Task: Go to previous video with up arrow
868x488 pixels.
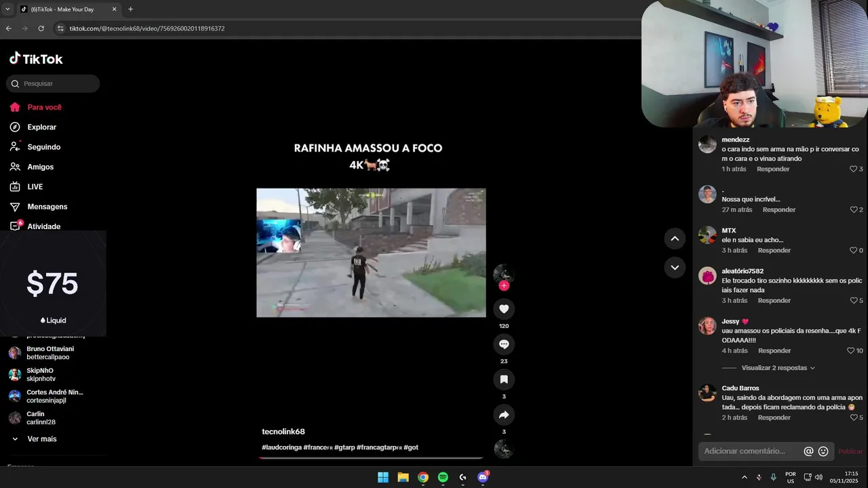Action: pos(675,239)
